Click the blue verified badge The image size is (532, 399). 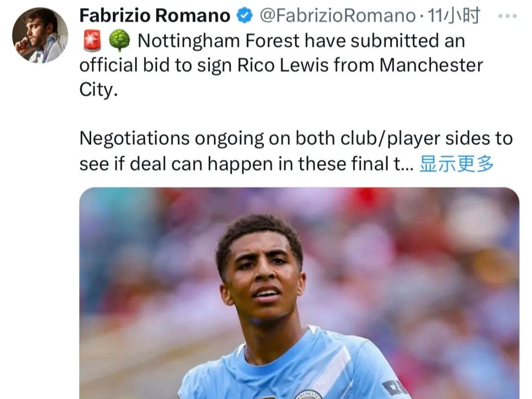(244, 16)
